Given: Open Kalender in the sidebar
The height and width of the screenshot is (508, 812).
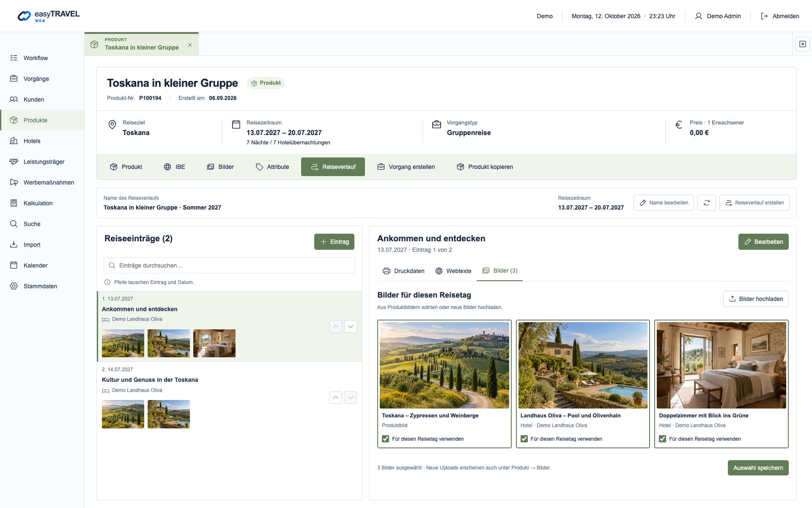Looking at the screenshot, I should 42,265.
